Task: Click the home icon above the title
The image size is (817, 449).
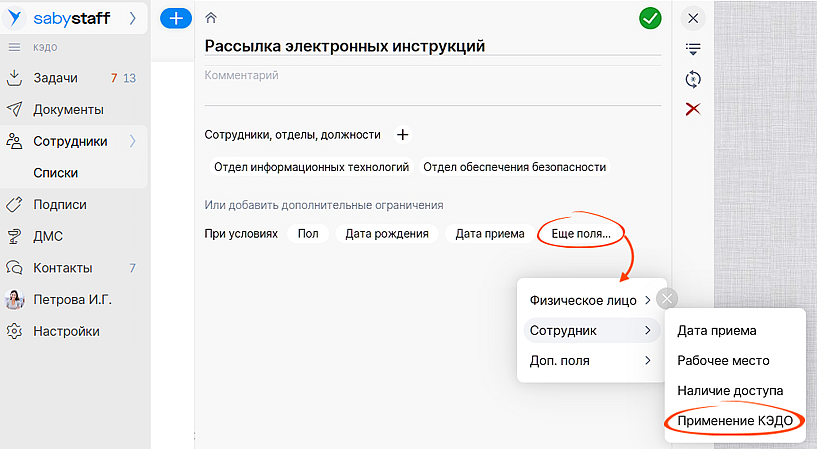Action: [210, 18]
